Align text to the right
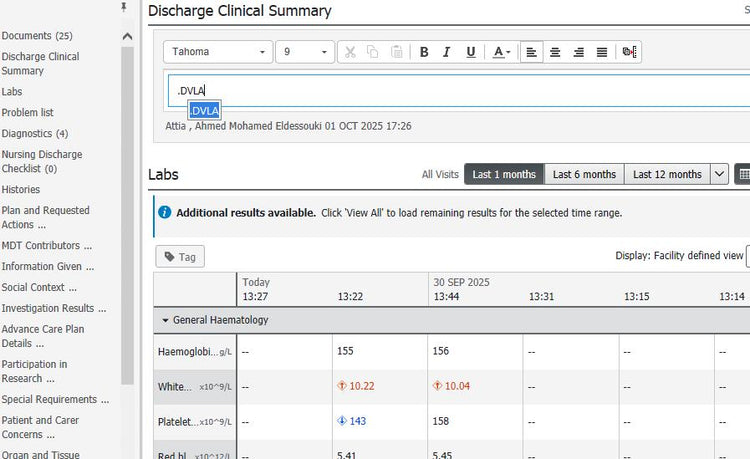The height and width of the screenshot is (459, 750). click(579, 52)
